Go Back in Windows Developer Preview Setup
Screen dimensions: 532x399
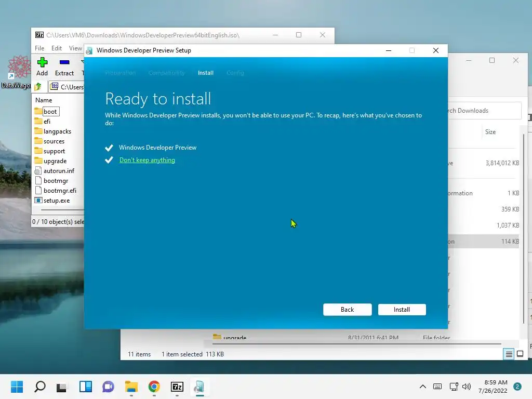tap(347, 310)
